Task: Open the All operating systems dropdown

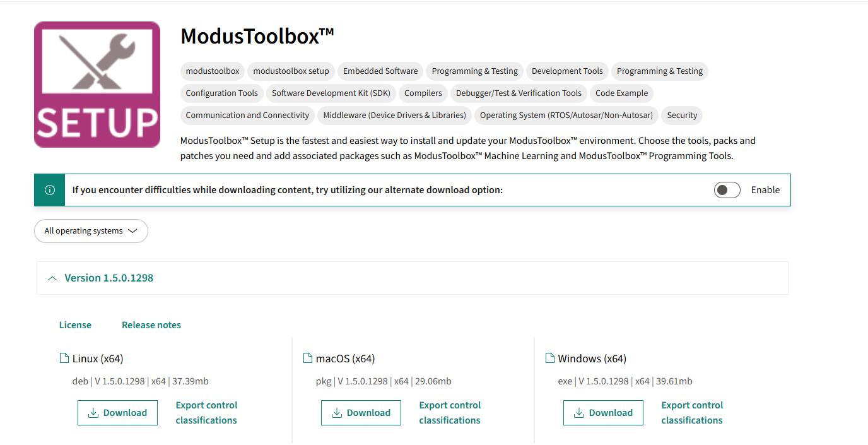Action: pos(91,231)
